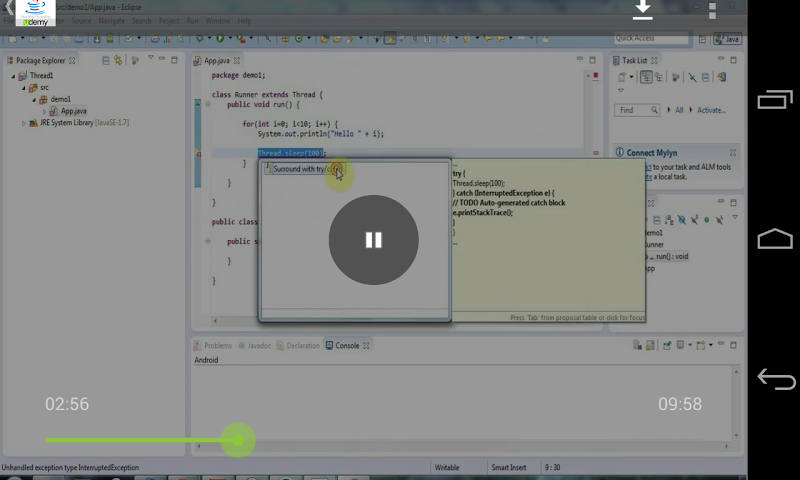
Task: Tap the Android recent apps button
Action: 774,99
